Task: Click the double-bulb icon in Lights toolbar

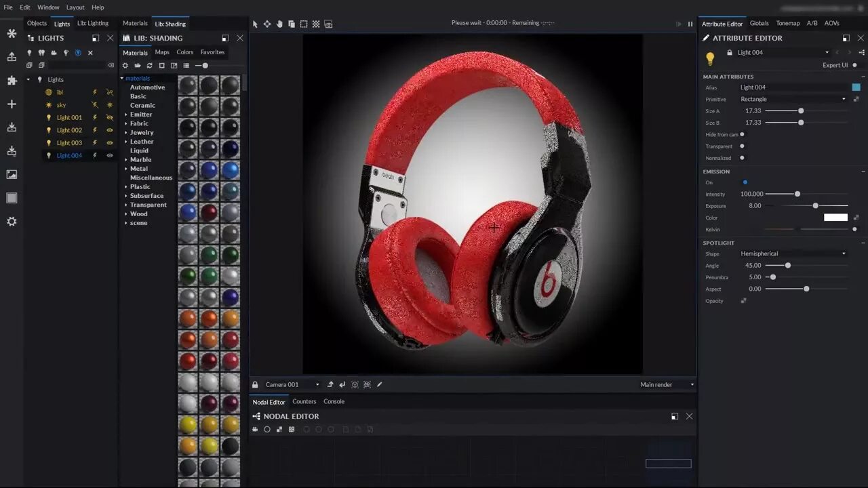Action: coord(41,52)
